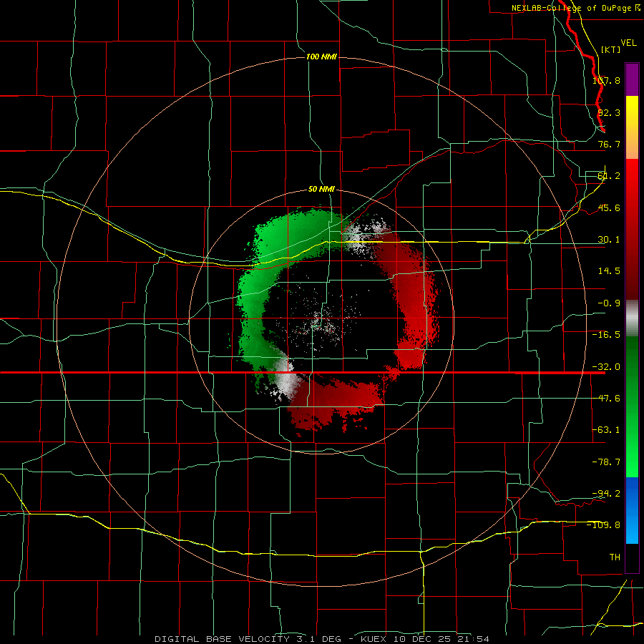Click the 92.3 legend value
The width and height of the screenshot is (644, 644).
click(x=609, y=112)
